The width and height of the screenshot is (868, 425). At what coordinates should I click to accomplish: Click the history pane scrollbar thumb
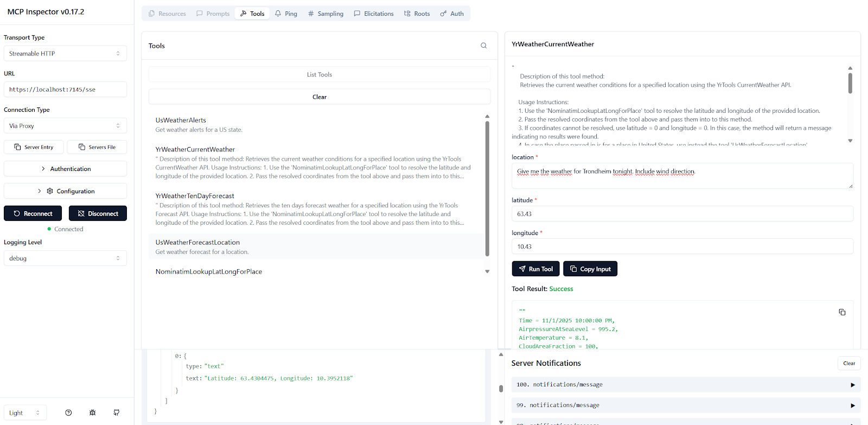(x=501, y=389)
